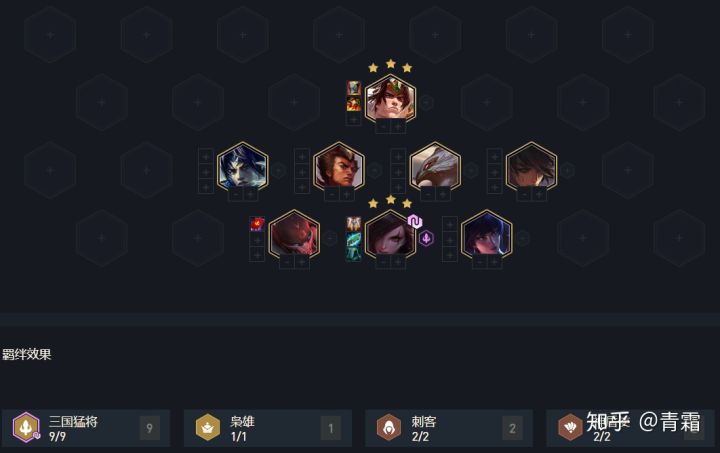Click the purple trident trait badge beside Katarina
This screenshot has width=720, height=453.
tap(426, 238)
